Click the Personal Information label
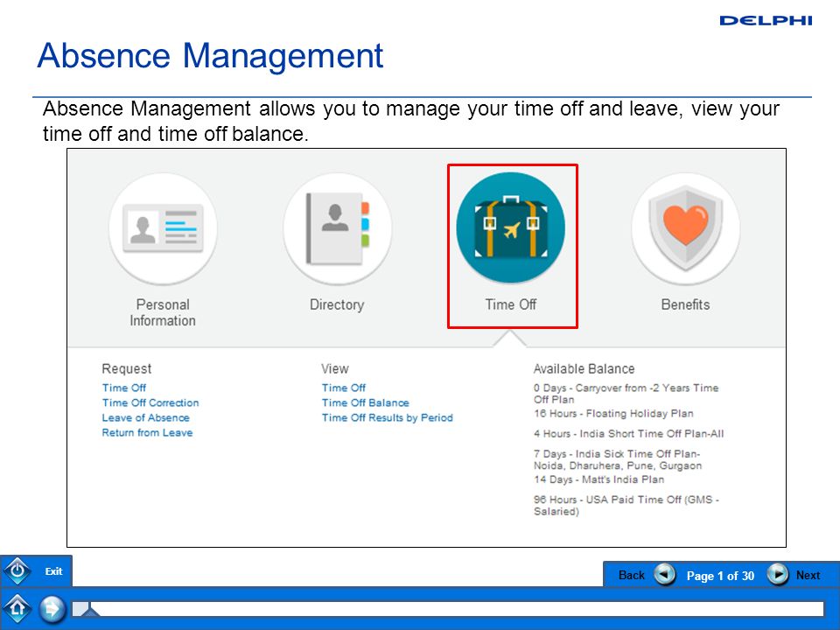Image resolution: width=840 pixels, height=630 pixels. (163, 313)
